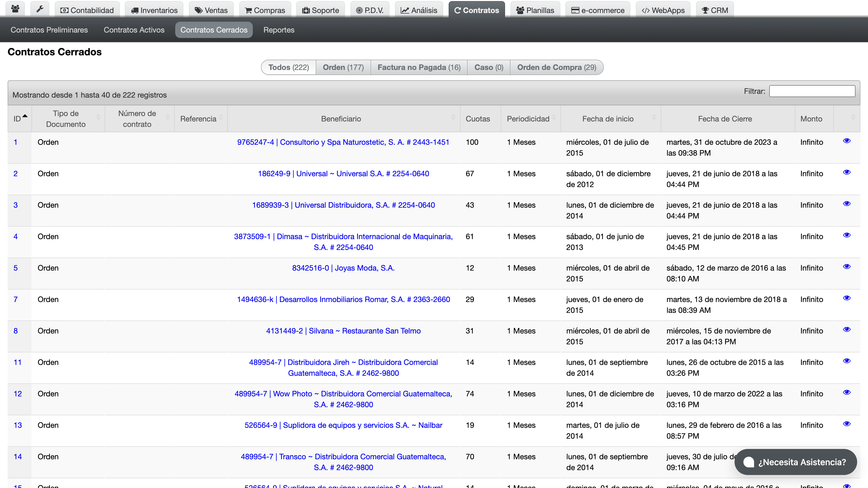View contract 13 with its eye icon
This screenshot has height=488, width=868.
coord(846,424)
